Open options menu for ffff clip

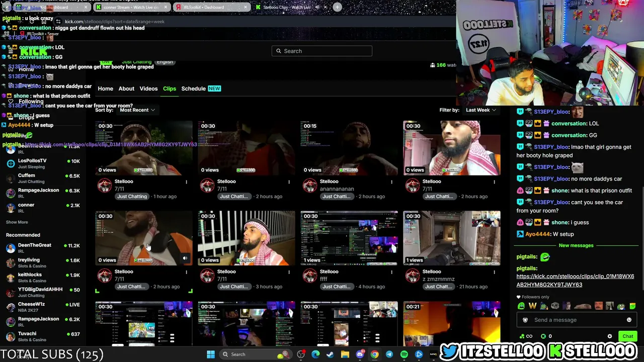(x=391, y=272)
